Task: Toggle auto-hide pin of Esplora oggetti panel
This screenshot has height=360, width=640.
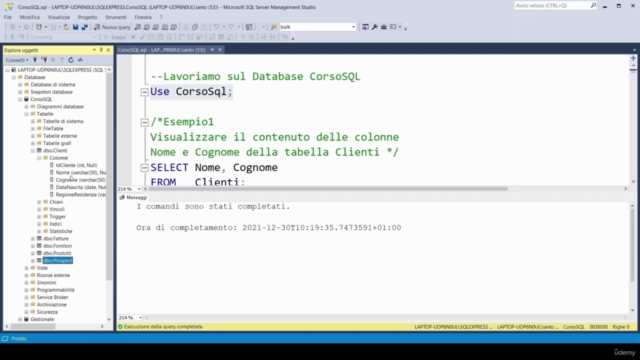Action: coord(101,50)
